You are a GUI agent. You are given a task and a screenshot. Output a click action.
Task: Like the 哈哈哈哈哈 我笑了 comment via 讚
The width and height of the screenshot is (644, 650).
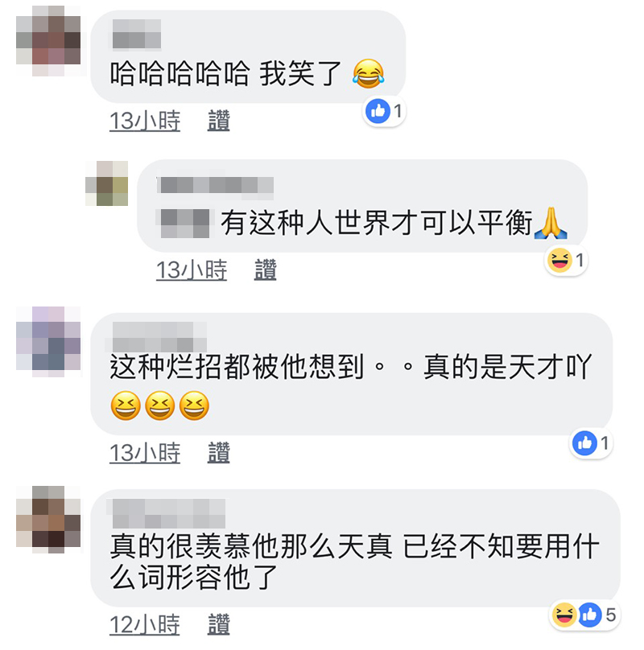coord(219,121)
